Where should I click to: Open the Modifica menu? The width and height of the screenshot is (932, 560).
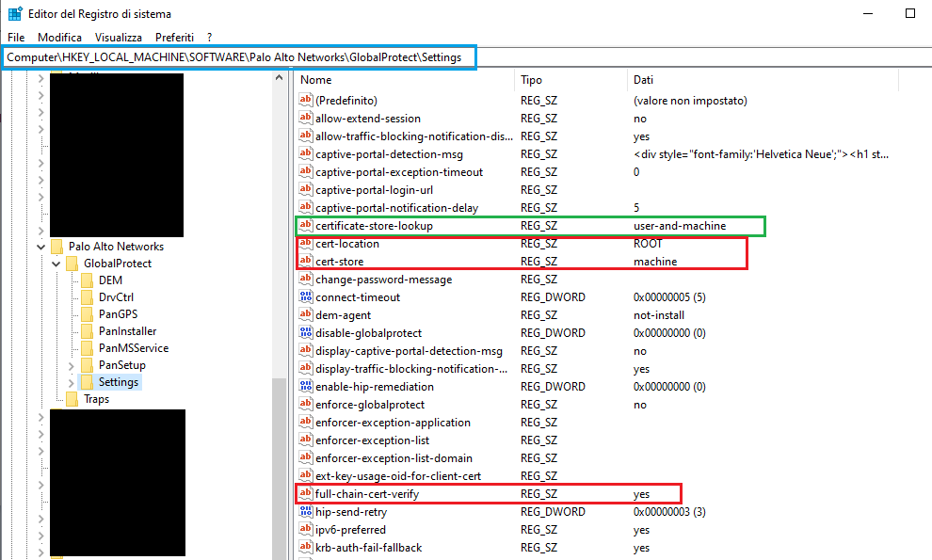click(59, 37)
